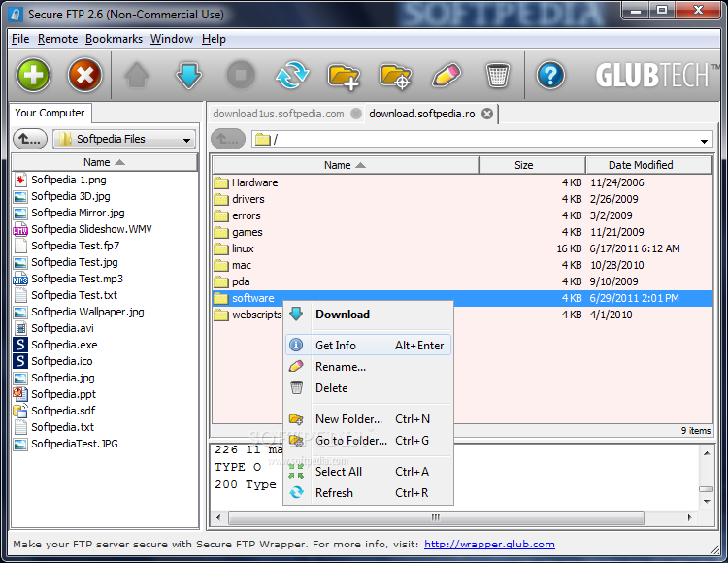Choose Download from the context menu
This screenshot has width=728, height=563.
pyautogui.click(x=368, y=315)
